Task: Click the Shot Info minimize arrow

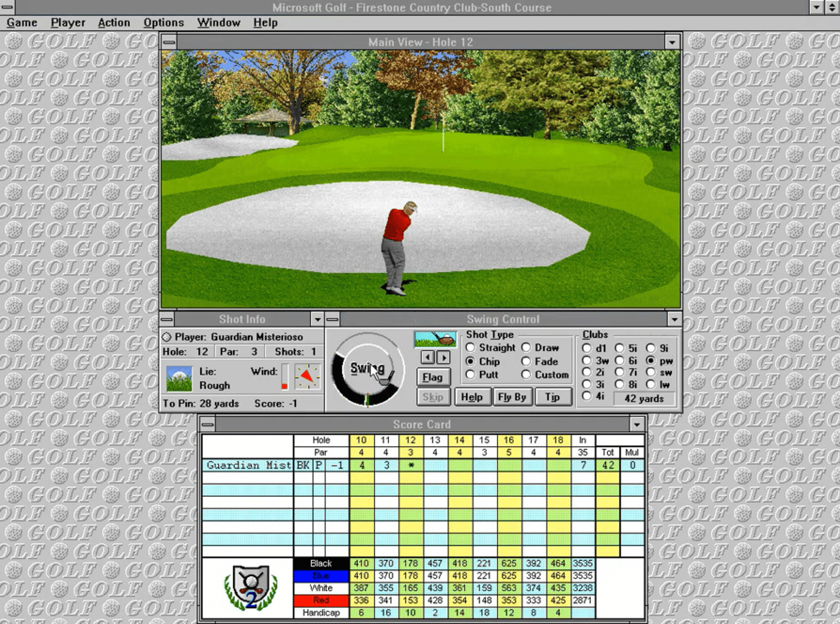Action: [317, 319]
